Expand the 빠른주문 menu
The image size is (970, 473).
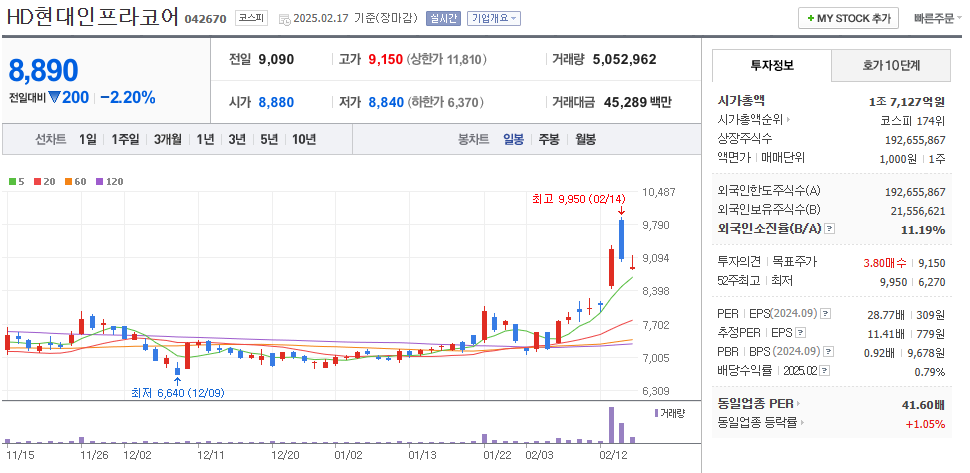coord(938,19)
